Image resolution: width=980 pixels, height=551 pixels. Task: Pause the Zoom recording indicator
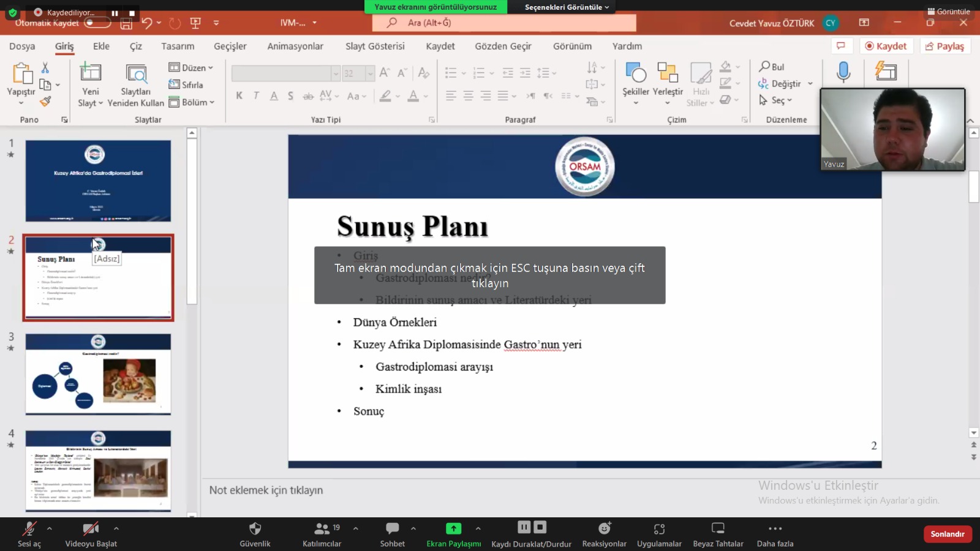tap(115, 13)
